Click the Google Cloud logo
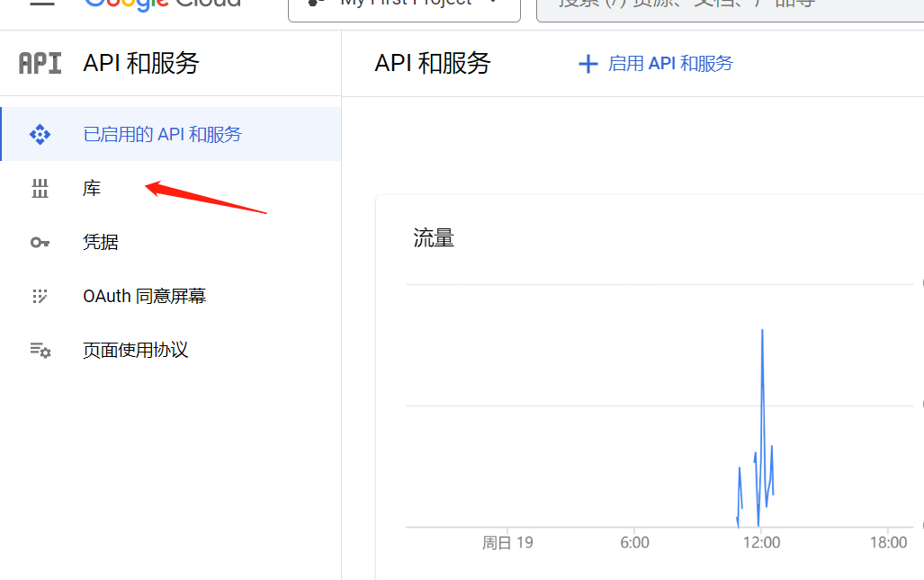The height and width of the screenshot is (580, 924). 162,3
